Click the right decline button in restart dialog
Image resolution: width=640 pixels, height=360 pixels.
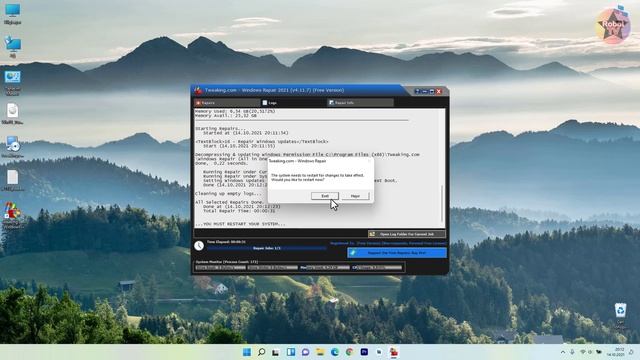tap(355, 196)
